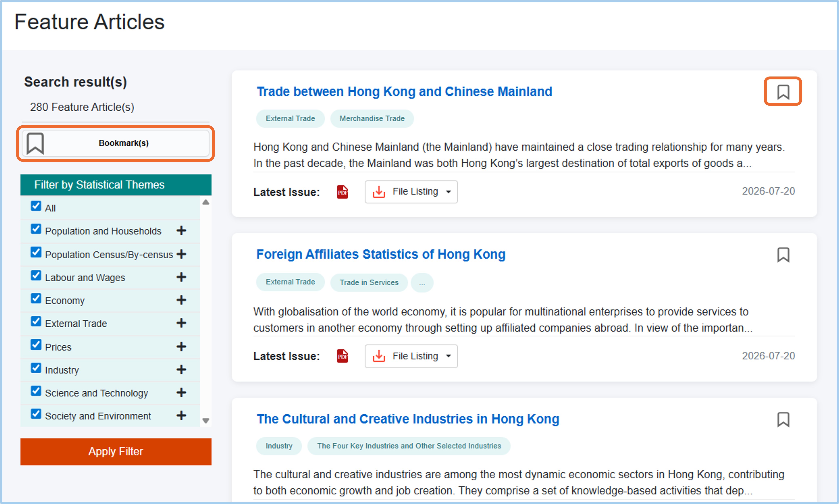
Task: Uncheck the All themes checkbox
Action: (36, 206)
